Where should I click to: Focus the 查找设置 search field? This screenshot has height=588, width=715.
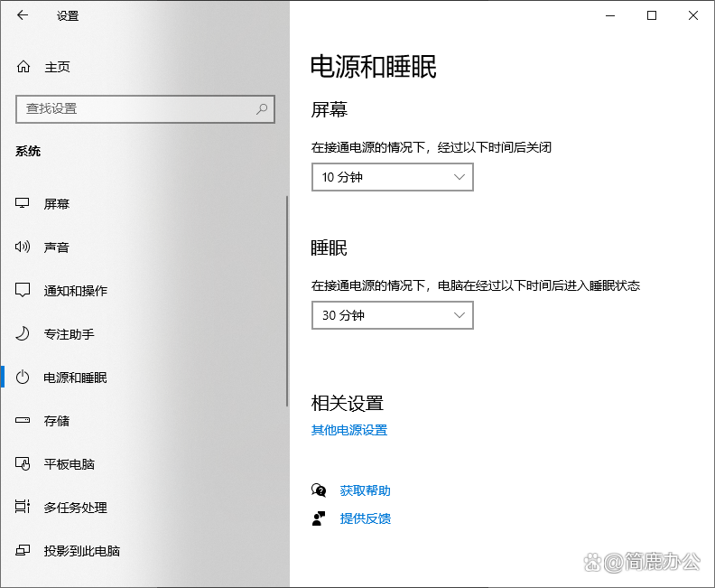pyautogui.click(x=135, y=108)
